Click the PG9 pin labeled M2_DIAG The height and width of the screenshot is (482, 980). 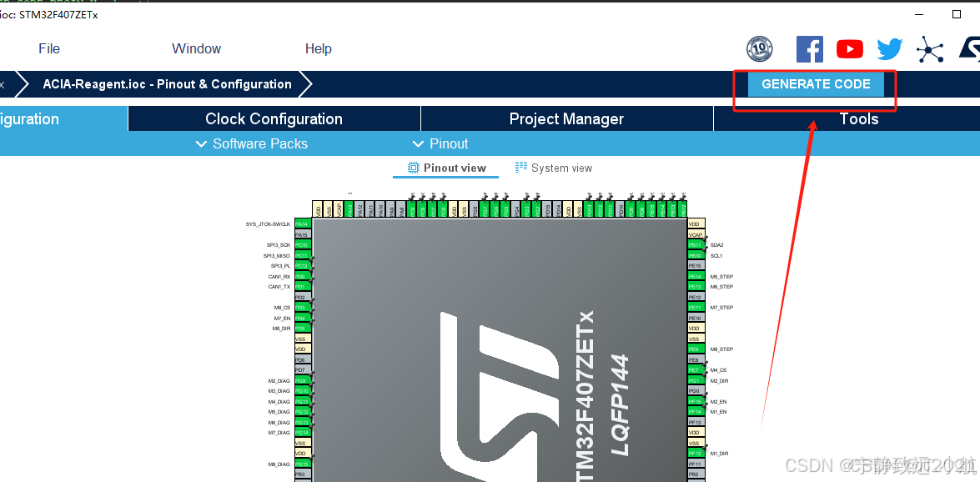(303, 380)
